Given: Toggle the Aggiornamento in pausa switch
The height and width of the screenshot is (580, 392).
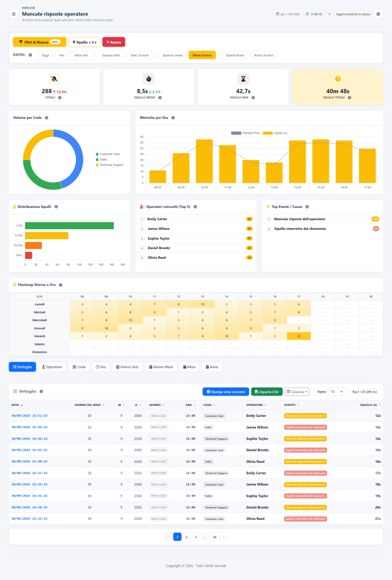Looking at the screenshot, I should (x=331, y=14).
